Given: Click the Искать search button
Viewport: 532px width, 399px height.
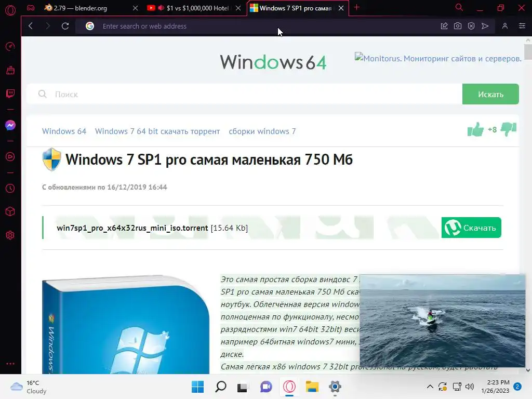Looking at the screenshot, I should (490, 94).
